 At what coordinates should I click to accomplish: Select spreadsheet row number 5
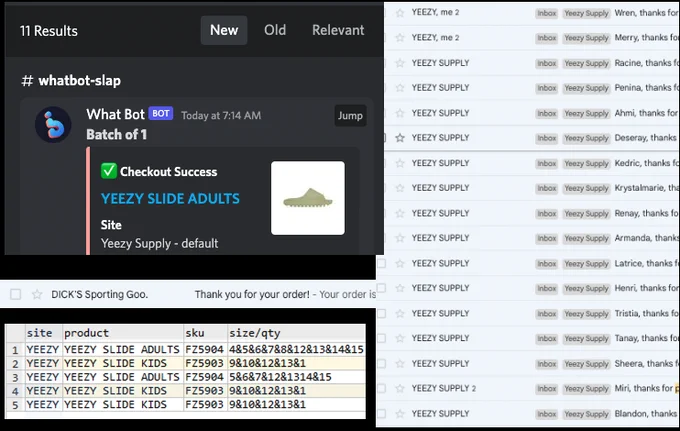point(15,405)
